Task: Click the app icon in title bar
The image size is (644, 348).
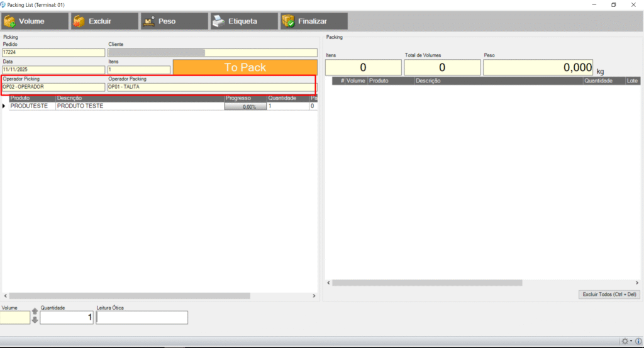Action: point(4,4)
